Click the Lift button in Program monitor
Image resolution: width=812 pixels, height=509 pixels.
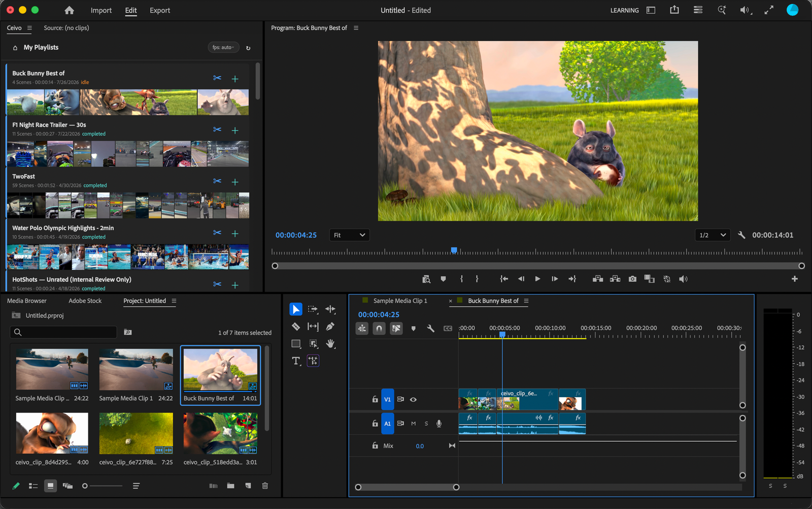(x=598, y=279)
